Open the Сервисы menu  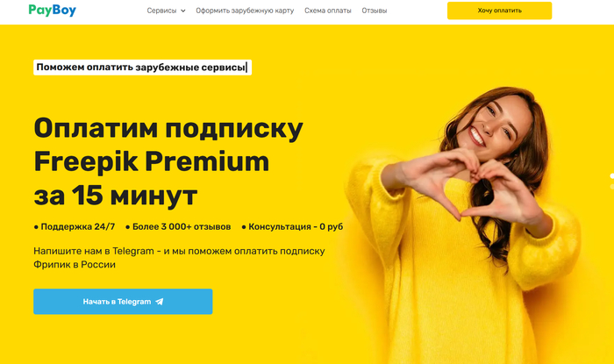click(x=161, y=11)
